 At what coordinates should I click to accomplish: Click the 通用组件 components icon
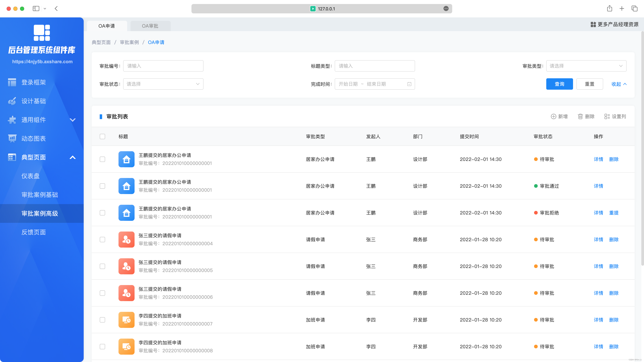click(x=12, y=119)
